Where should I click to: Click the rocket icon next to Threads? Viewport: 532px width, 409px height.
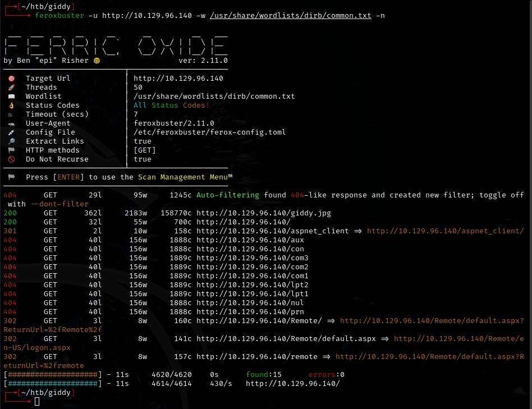coord(11,88)
